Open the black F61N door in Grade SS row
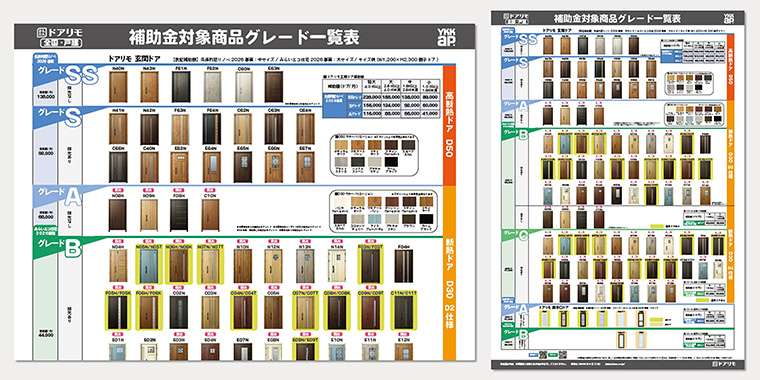Viewport: 760px width, 380px height. (181, 87)
